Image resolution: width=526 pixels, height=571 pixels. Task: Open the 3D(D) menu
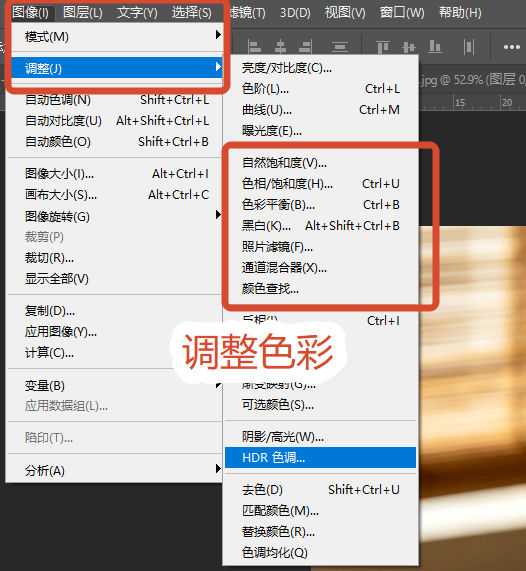pos(295,13)
